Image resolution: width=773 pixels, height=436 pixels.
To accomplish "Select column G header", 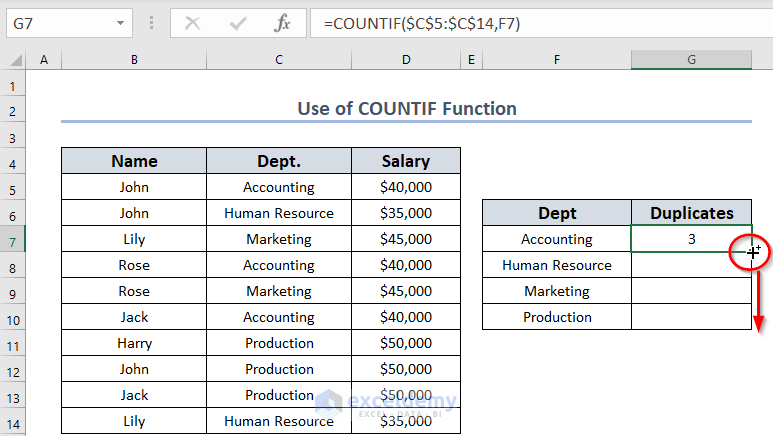I will (x=691, y=61).
